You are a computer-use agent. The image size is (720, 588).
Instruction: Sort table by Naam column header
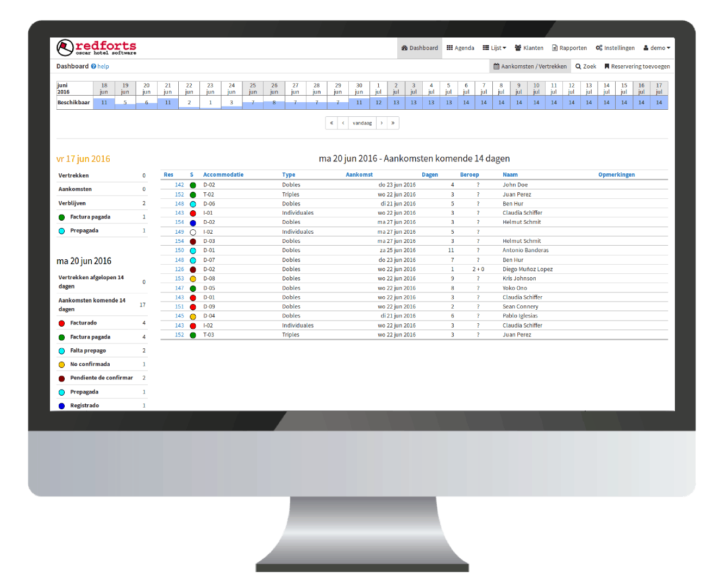tap(510, 175)
